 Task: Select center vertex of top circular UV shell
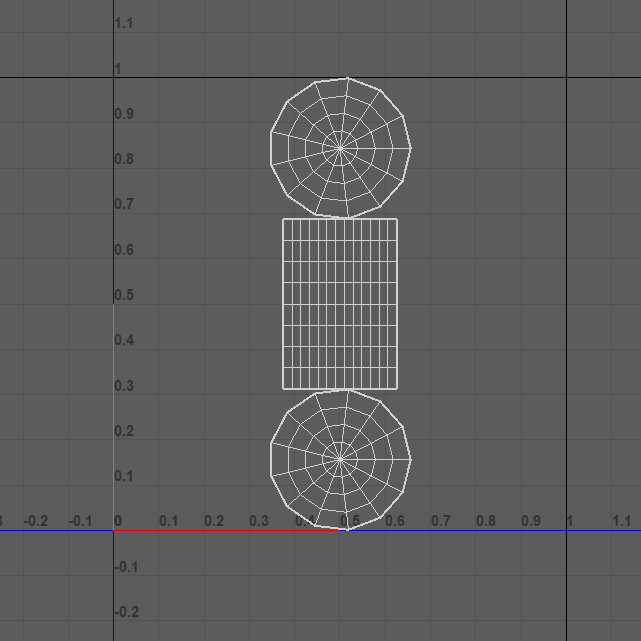[x=340, y=148]
